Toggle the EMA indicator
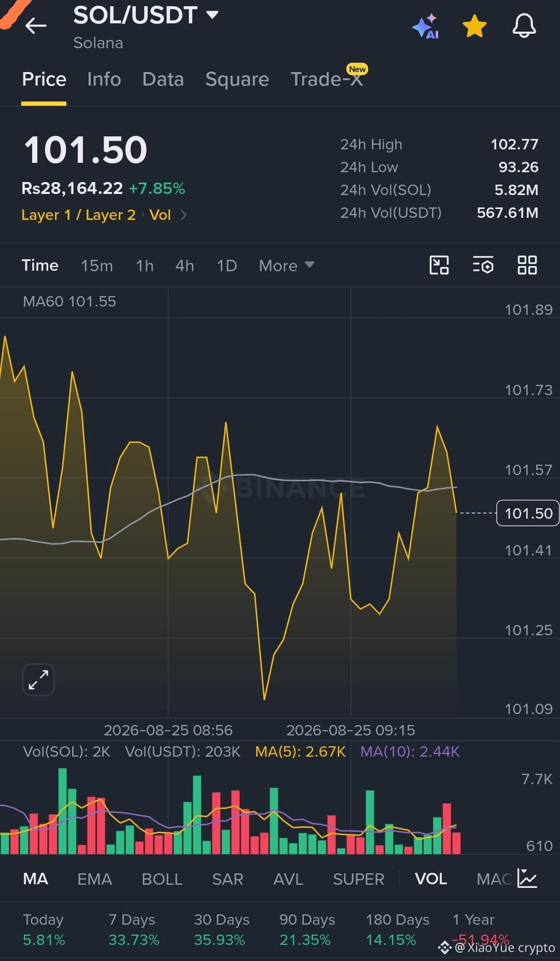 tap(94, 879)
